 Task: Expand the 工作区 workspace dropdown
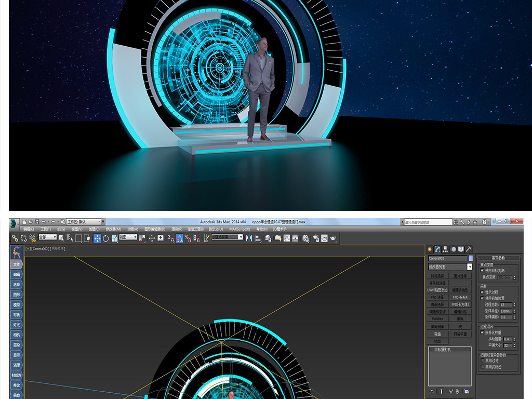102,222
